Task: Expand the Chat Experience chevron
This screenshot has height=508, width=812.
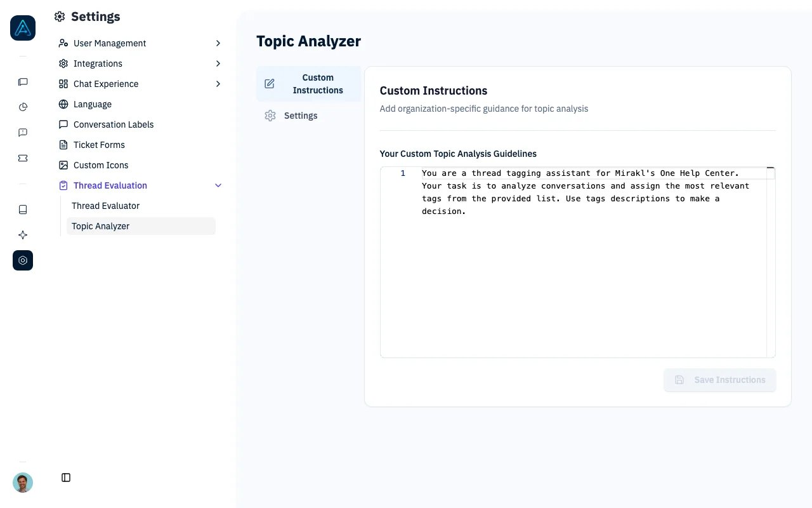Action: coord(218,84)
